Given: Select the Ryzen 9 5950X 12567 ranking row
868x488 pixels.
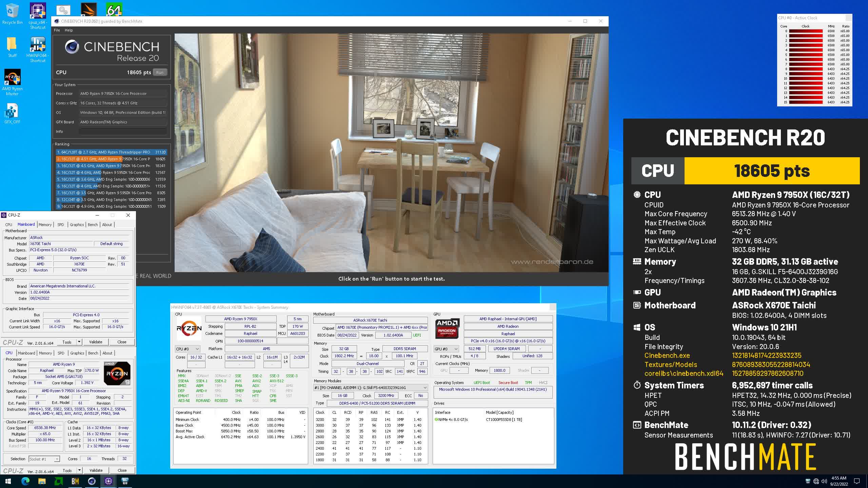Looking at the screenshot, I should 111,172.
